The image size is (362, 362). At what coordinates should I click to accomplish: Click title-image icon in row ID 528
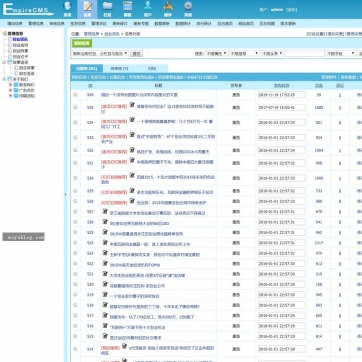point(132,201)
